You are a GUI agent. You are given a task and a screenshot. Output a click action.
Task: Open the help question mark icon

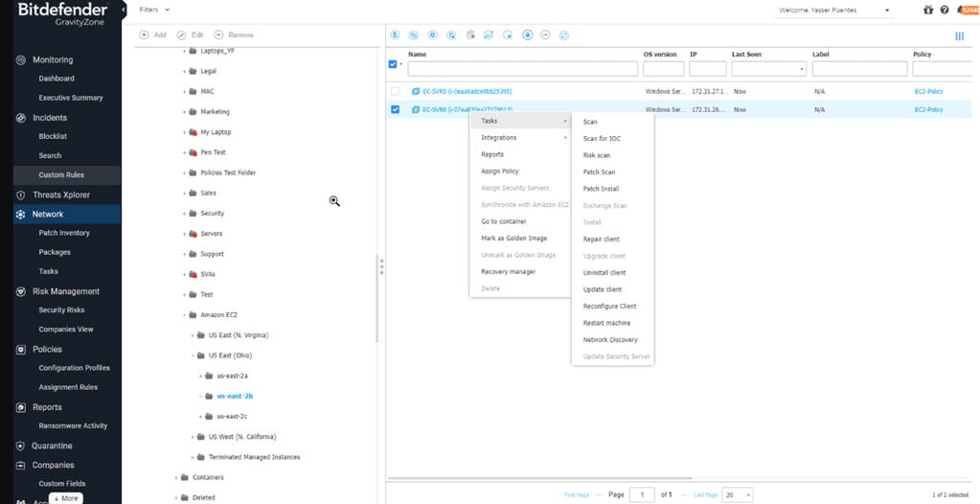pos(945,10)
